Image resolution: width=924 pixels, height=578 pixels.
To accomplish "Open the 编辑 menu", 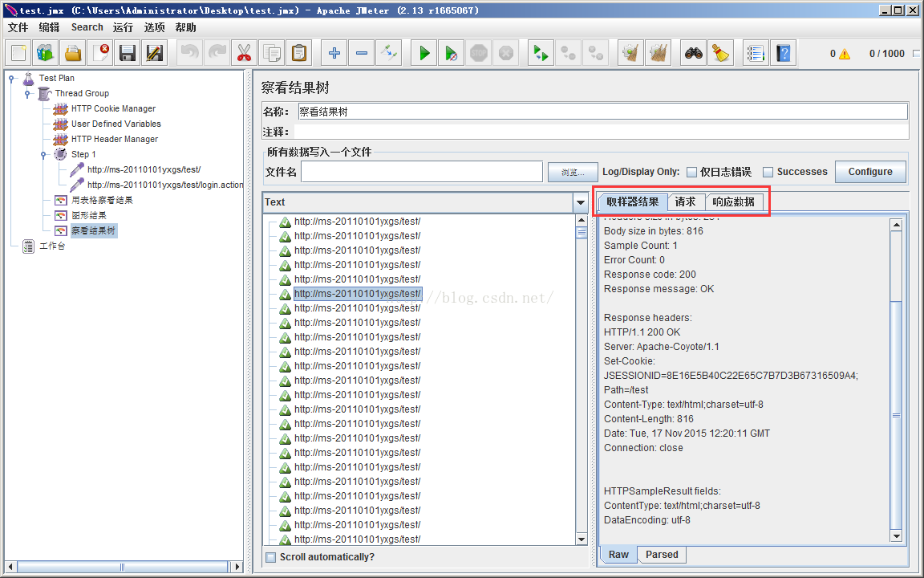I will [x=49, y=27].
